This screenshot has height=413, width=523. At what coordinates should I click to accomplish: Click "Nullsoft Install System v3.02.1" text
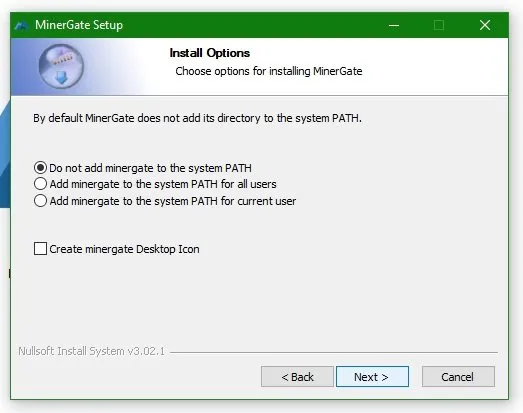click(91, 351)
